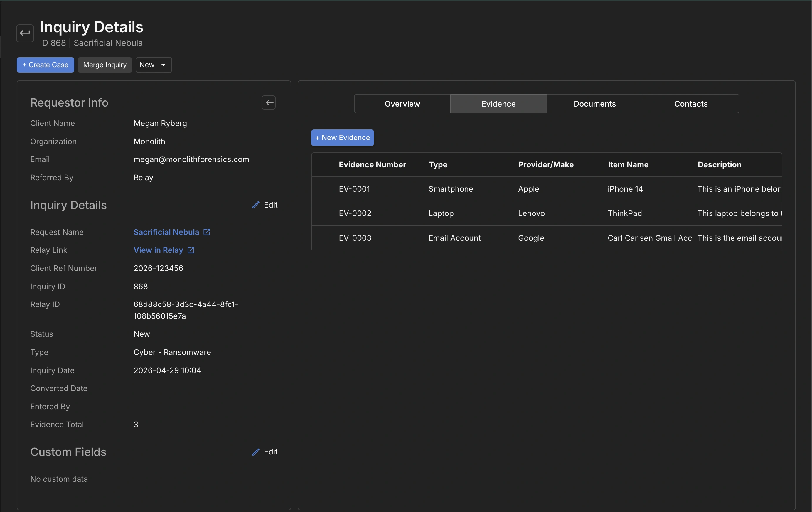This screenshot has height=512, width=812.
Task: Click the email megan@monolithforensics.com
Action: [191, 159]
